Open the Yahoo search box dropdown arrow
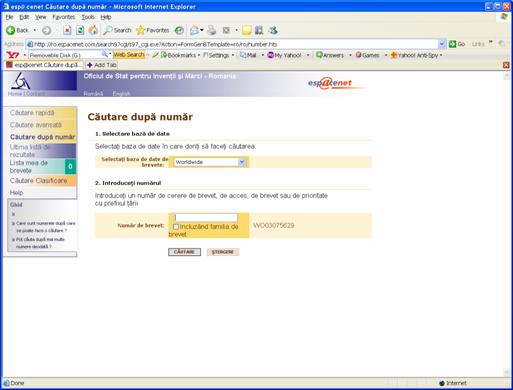 click(110, 54)
